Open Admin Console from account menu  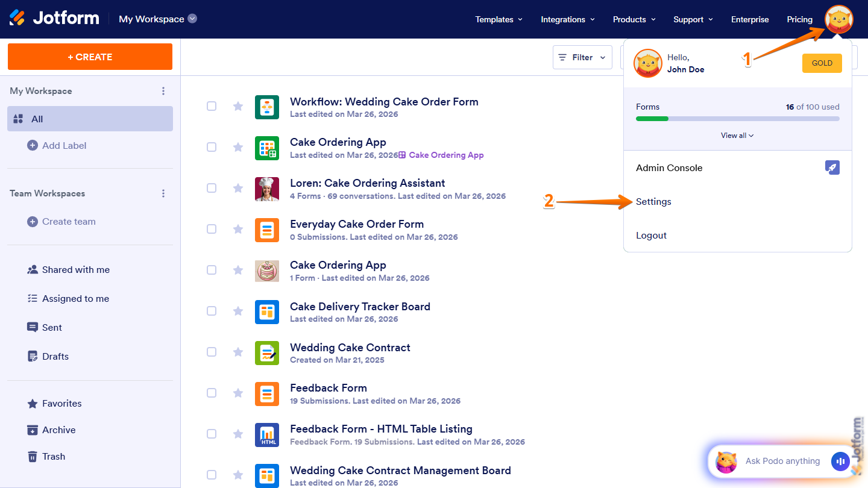pyautogui.click(x=738, y=167)
